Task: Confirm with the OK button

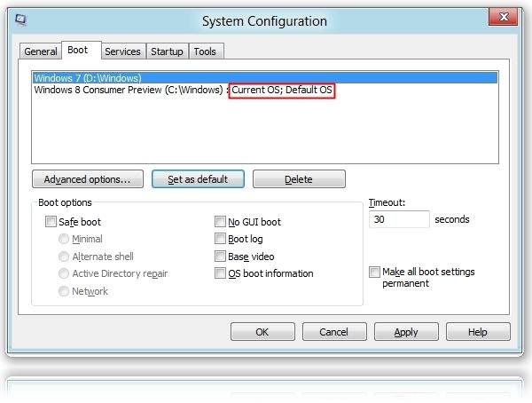Action: [x=262, y=332]
